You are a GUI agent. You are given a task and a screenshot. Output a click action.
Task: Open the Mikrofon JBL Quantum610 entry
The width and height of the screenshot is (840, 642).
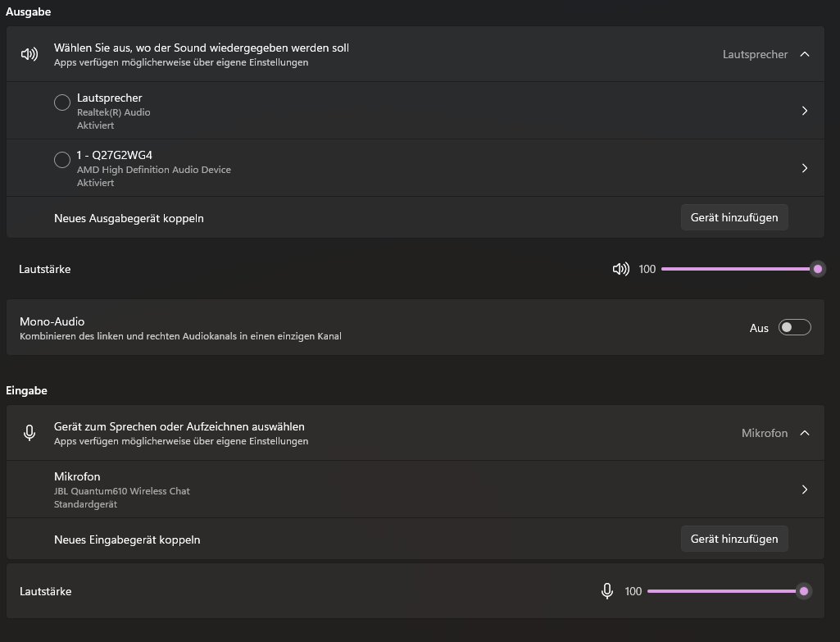pyautogui.click(x=121, y=489)
